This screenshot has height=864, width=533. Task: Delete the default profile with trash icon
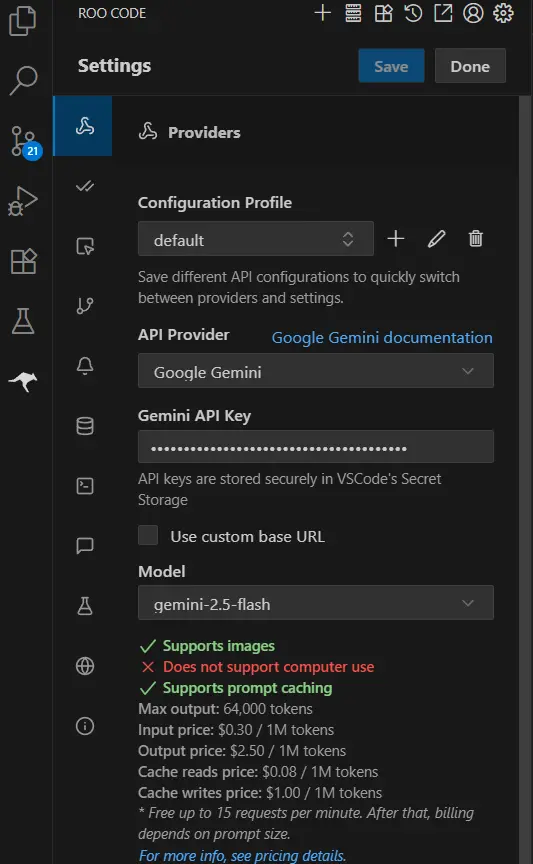(x=476, y=239)
